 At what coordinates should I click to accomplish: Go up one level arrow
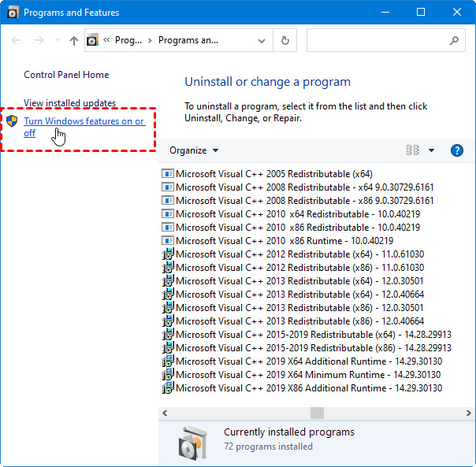pyautogui.click(x=74, y=40)
